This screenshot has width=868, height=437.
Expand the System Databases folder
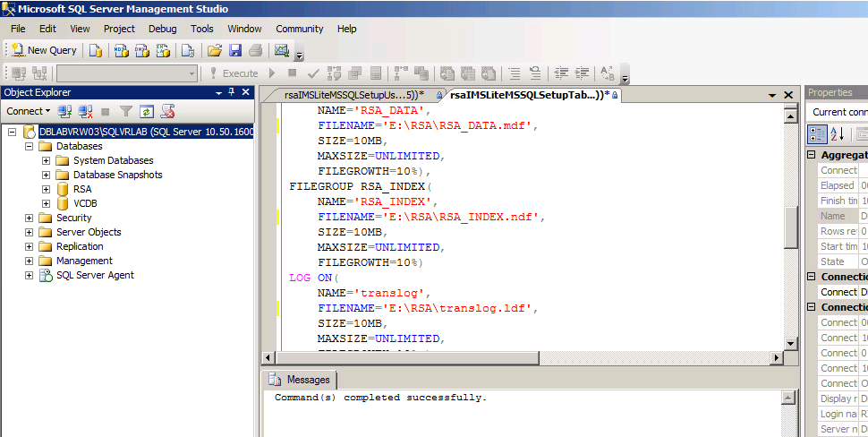[x=46, y=160]
